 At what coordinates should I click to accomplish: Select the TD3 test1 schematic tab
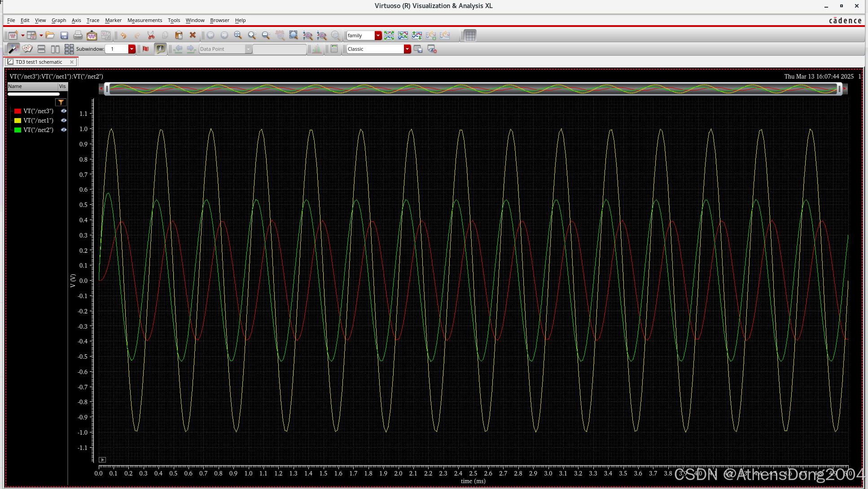[39, 62]
